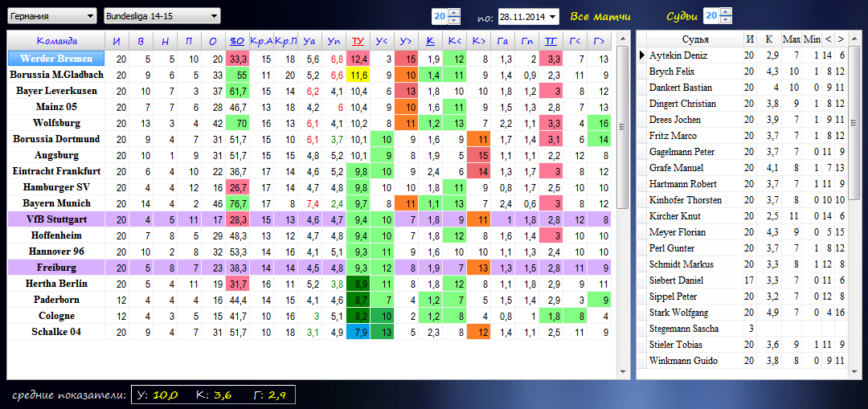Select referee Brych Felix
Screen dimensions: 868x409
[x=695, y=72]
